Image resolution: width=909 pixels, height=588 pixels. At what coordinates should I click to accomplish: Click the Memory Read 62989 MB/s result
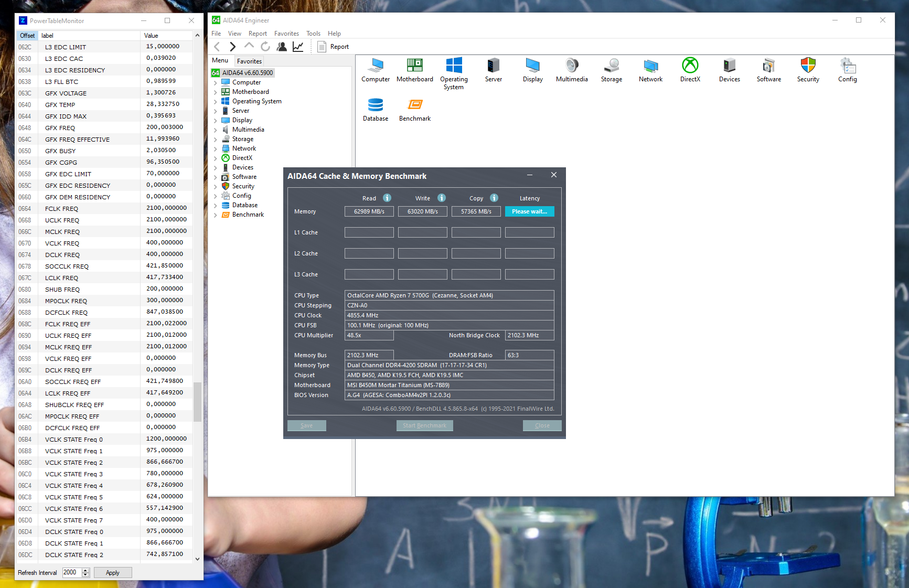click(369, 211)
